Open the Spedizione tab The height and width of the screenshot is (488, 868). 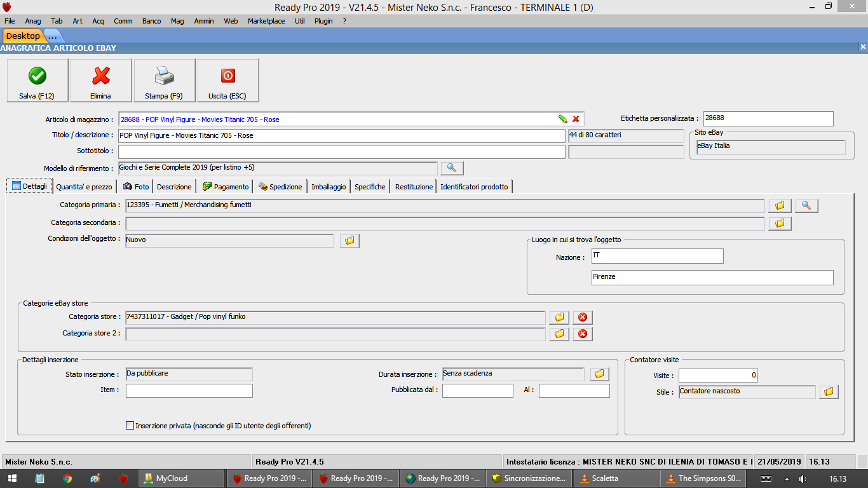[280, 187]
